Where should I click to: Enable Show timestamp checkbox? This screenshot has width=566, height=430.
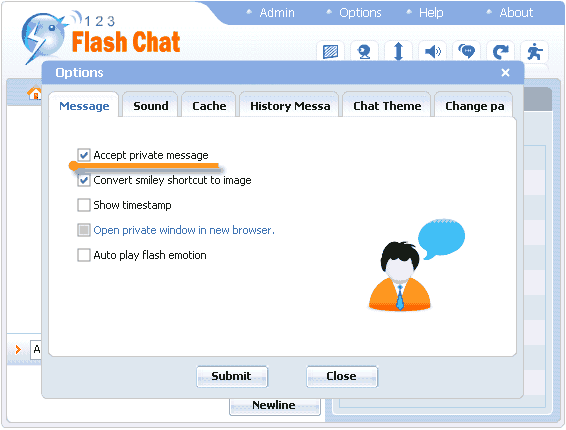click(84, 205)
